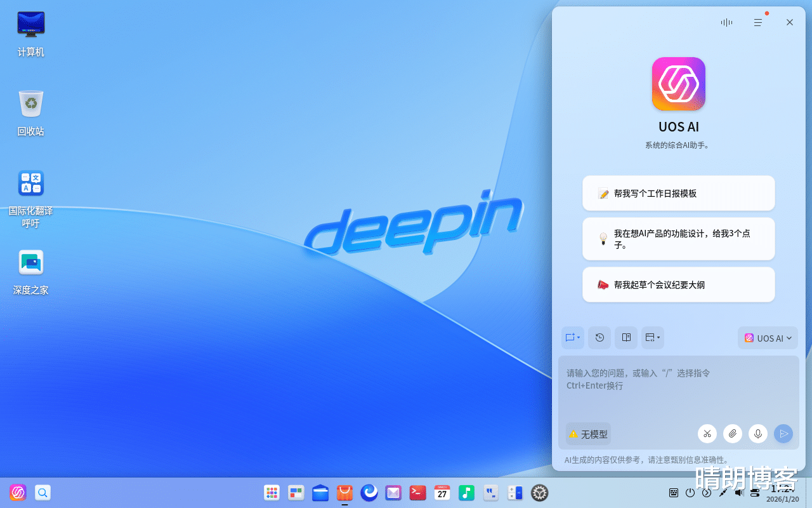Open the UOS AI assistant selector dropdown
This screenshot has width=812, height=508.
point(768,338)
